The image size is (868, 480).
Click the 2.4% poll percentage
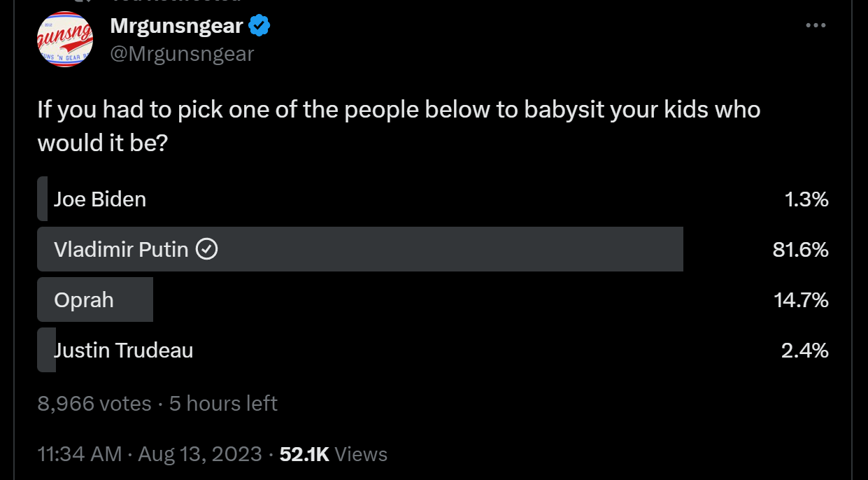tap(804, 350)
